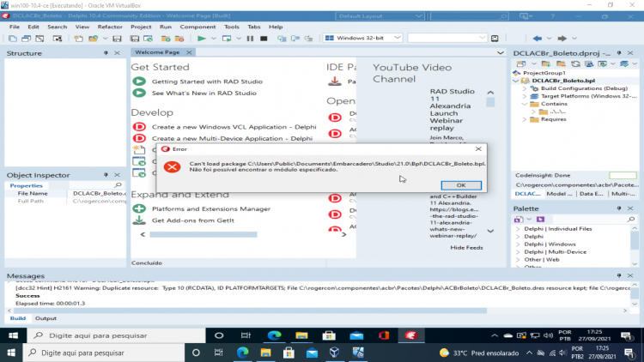Expand the Requires folder node

click(525, 119)
